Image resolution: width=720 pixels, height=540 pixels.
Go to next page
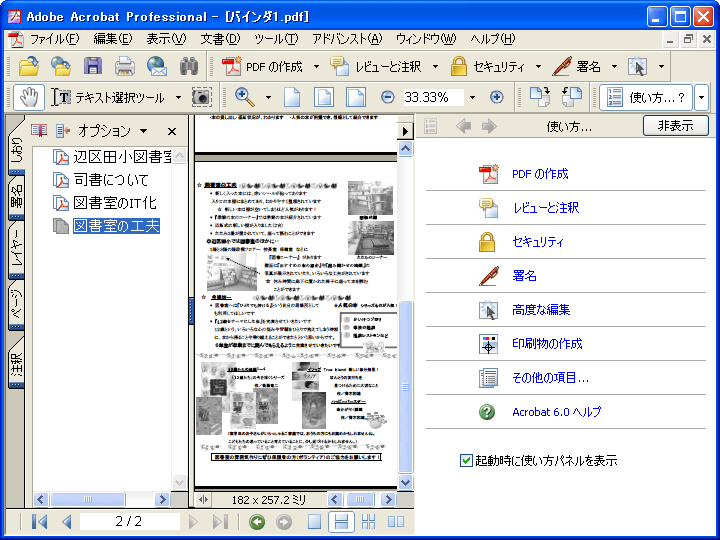tap(193, 522)
